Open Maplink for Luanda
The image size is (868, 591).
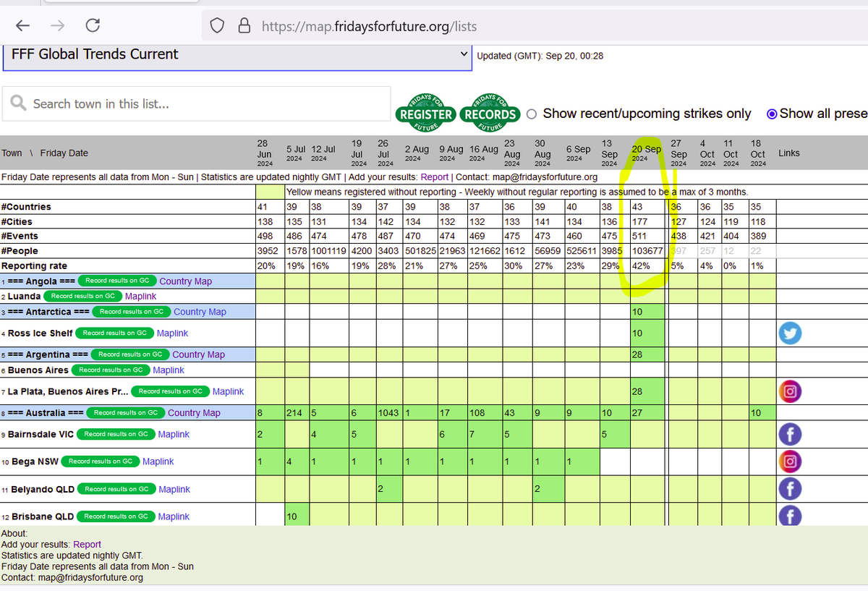[x=140, y=297]
